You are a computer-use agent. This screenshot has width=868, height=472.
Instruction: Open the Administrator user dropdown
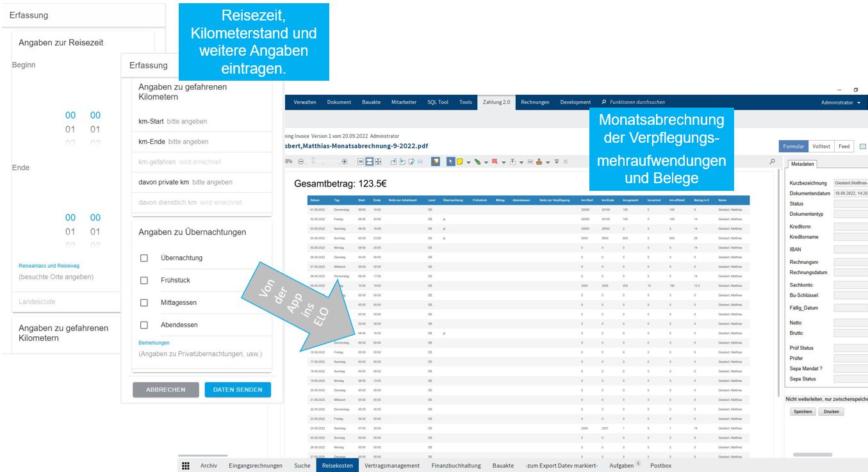[x=840, y=102]
